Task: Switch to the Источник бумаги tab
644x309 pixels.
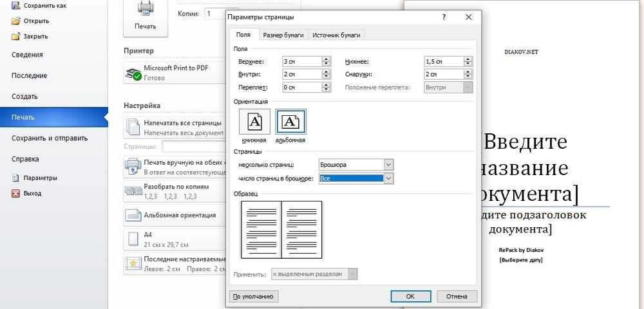Action: [x=336, y=35]
